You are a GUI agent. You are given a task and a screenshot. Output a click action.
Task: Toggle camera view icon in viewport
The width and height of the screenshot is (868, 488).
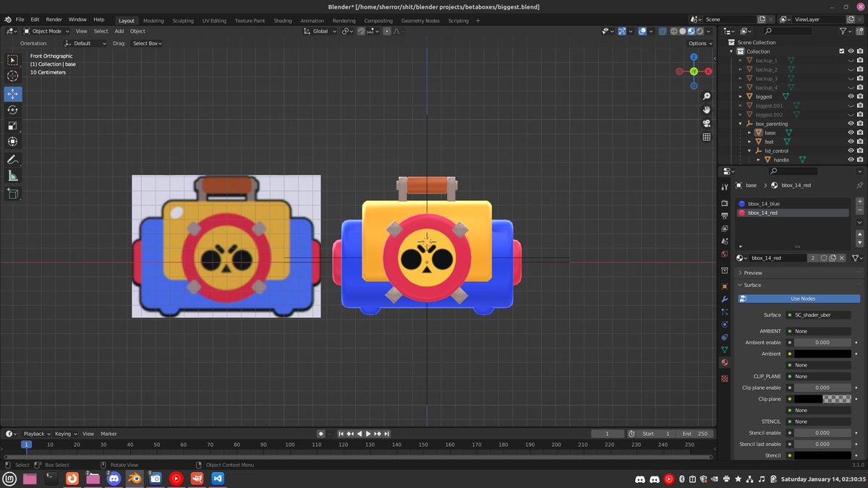pos(706,124)
